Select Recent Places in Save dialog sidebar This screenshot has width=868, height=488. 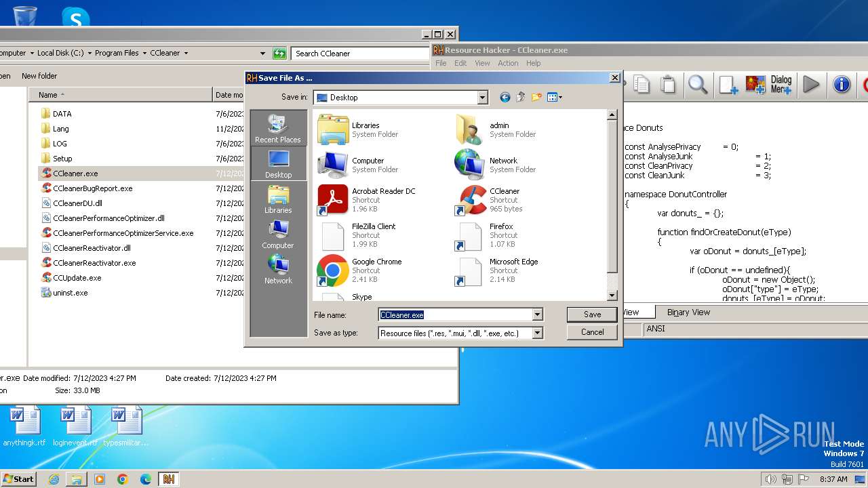(x=278, y=129)
